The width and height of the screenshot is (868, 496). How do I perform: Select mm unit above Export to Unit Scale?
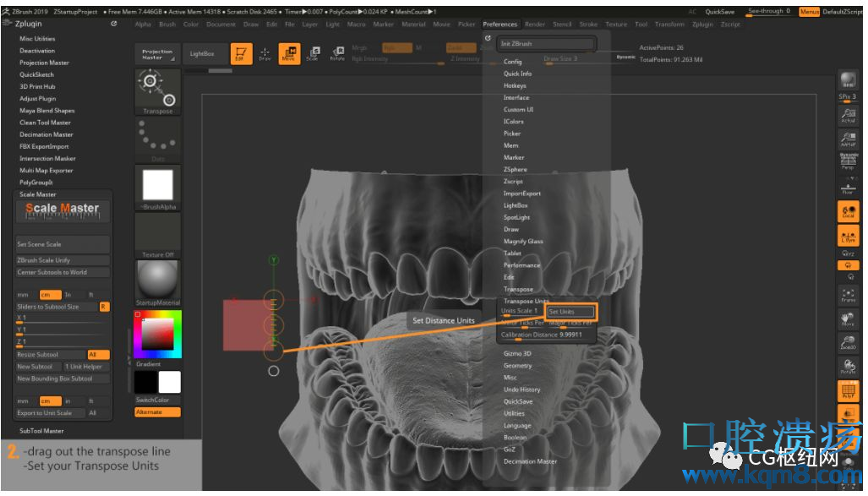[23, 401]
